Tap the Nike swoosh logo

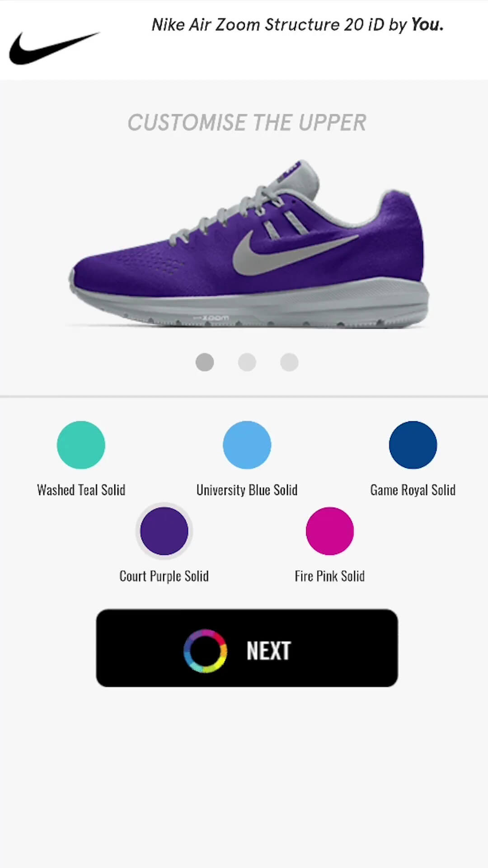coord(54,48)
